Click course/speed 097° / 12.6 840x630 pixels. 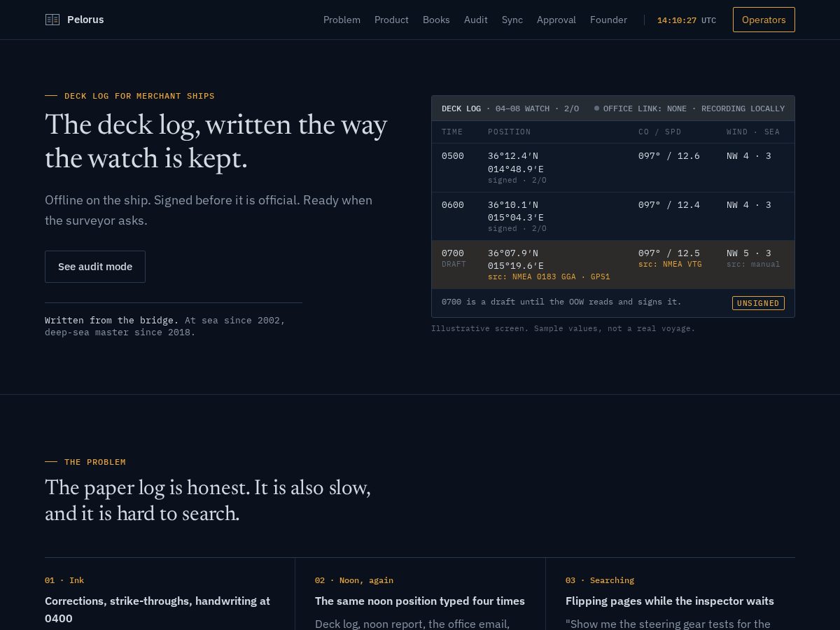coord(669,155)
